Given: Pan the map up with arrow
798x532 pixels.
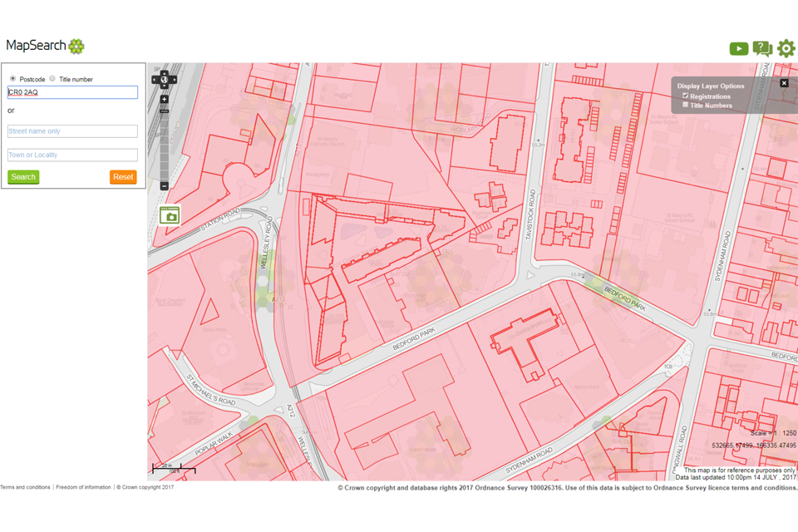Looking at the screenshot, I should point(165,73).
